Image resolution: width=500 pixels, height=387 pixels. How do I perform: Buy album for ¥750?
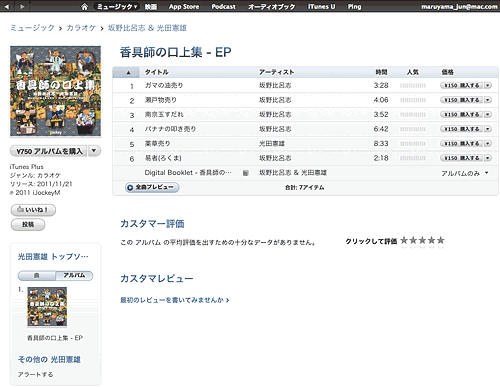tap(49, 151)
